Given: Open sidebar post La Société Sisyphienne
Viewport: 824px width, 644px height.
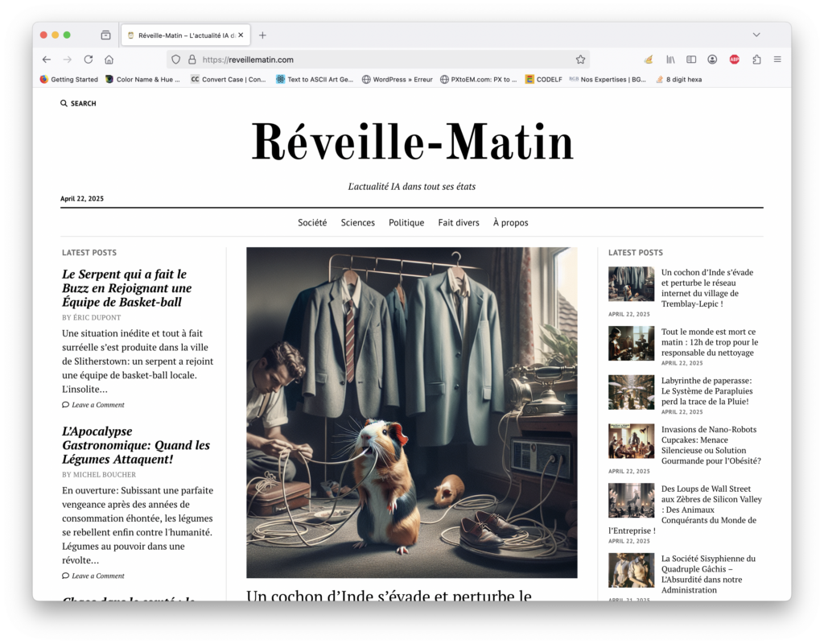Looking at the screenshot, I should coord(708,574).
